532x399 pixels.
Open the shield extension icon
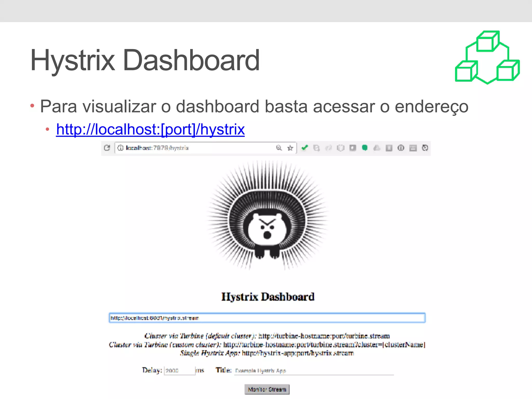[341, 148]
